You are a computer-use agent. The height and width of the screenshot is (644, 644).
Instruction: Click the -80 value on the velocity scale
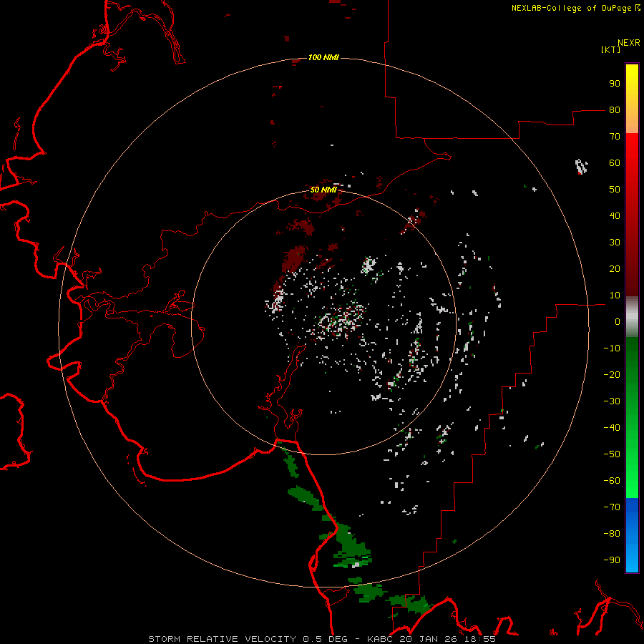[612, 534]
